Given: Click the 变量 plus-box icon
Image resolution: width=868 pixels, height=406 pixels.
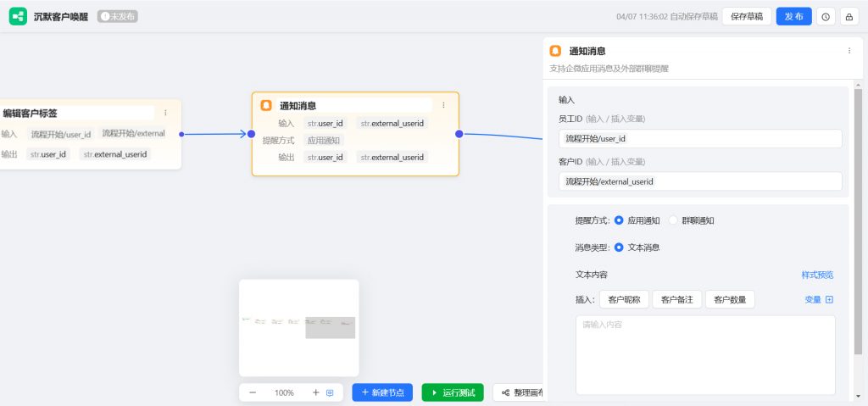Looking at the screenshot, I should 829,300.
